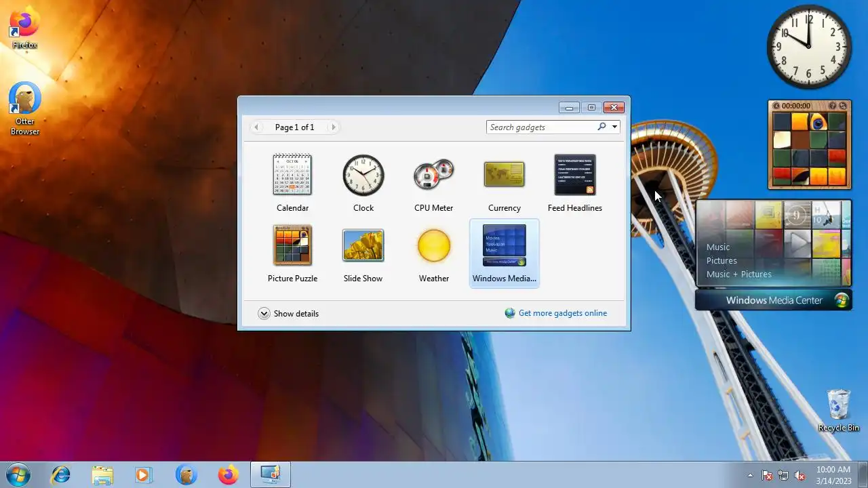868x488 pixels.
Task: Click the Windows Media Center logo bar
Action: tap(773, 300)
